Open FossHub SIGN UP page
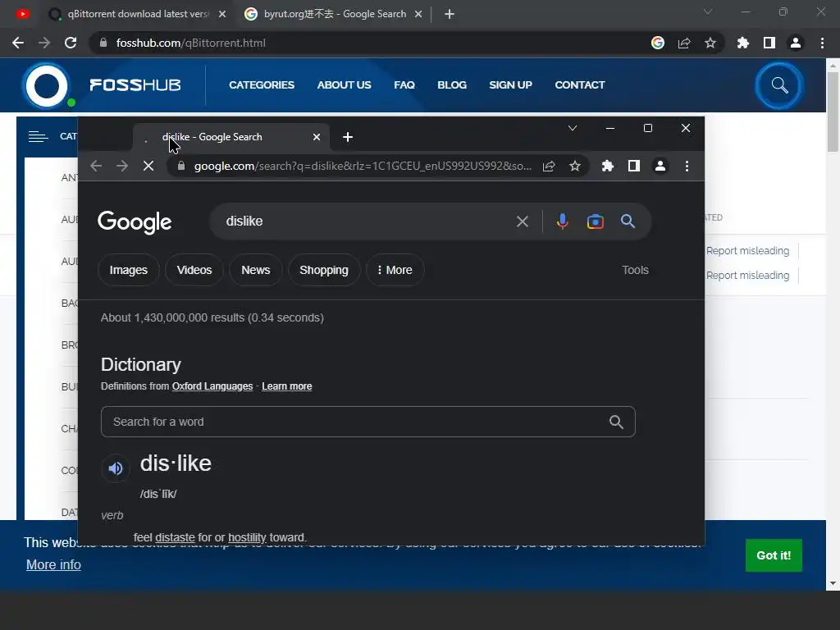Viewport: 840px width, 630px height. click(510, 85)
